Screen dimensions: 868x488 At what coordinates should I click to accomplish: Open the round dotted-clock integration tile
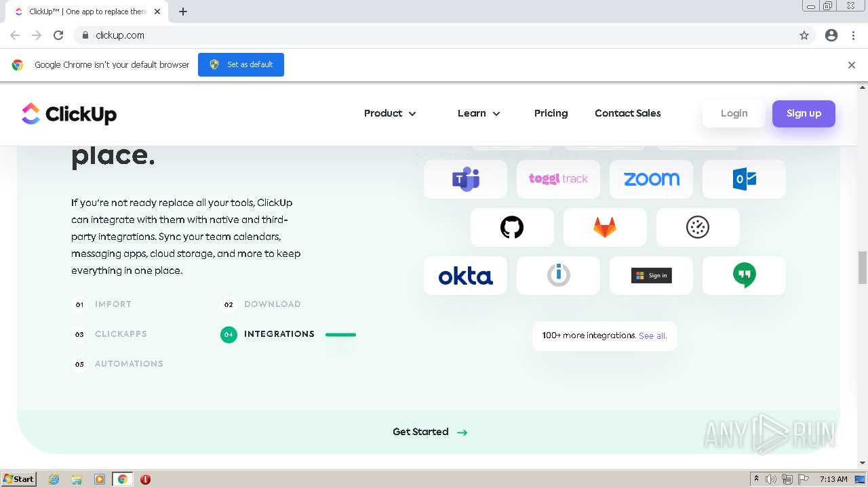pos(698,227)
